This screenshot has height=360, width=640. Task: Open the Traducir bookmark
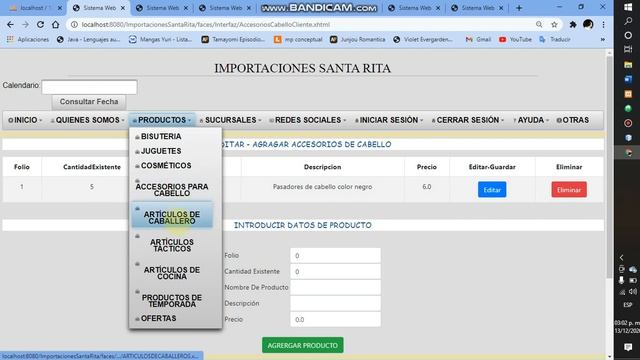pos(555,40)
